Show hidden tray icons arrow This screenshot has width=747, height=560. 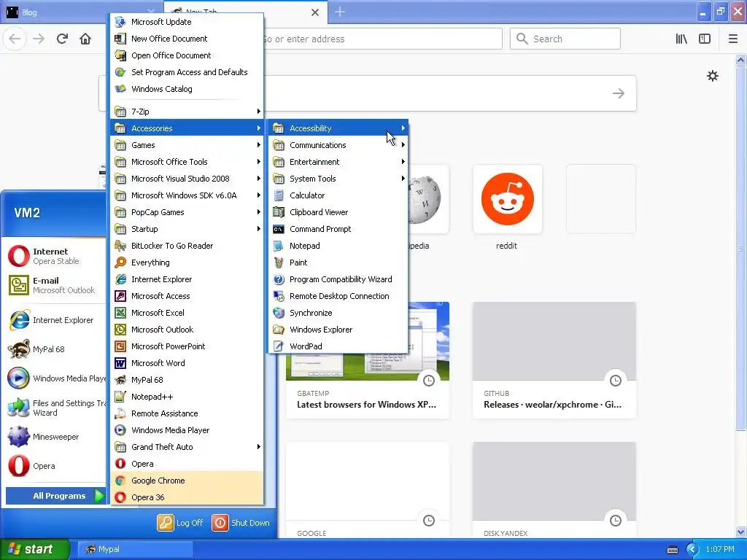point(692,550)
